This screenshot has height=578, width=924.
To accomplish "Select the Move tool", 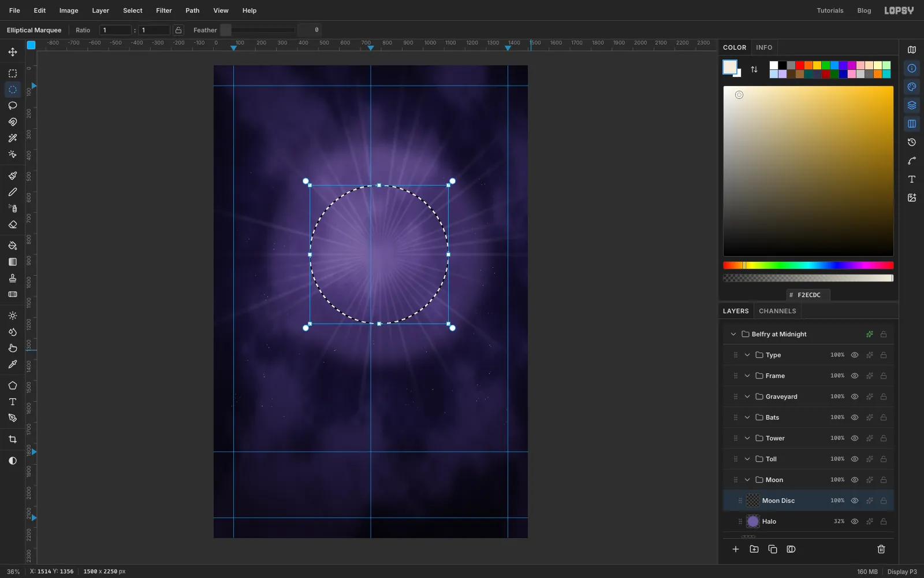I will (13, 52).
